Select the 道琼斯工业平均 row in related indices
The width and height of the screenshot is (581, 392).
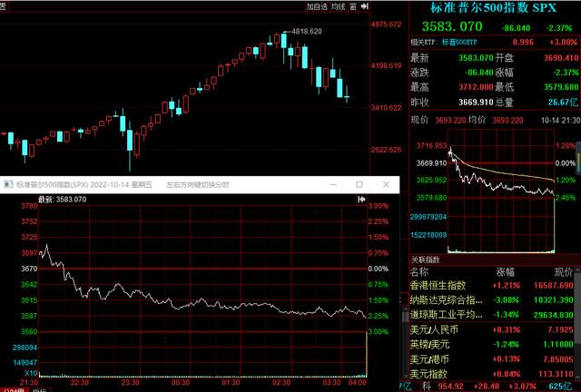tap(492, 315)
